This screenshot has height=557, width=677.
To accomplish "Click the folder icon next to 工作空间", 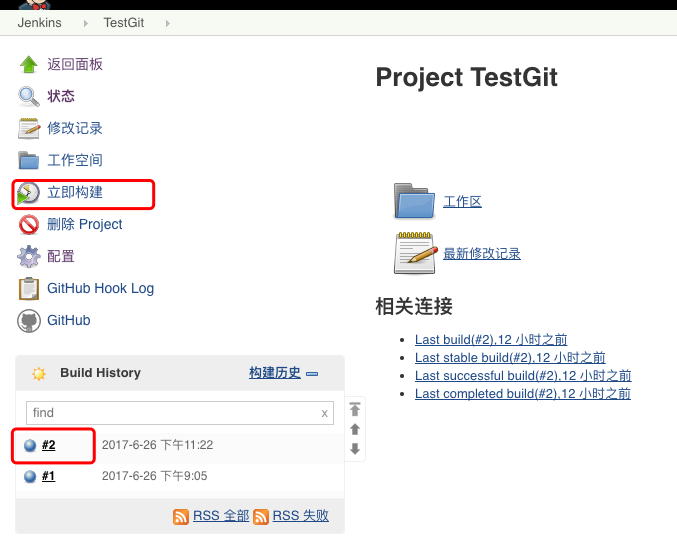I will pyautogui.click(x=29, y=160).
